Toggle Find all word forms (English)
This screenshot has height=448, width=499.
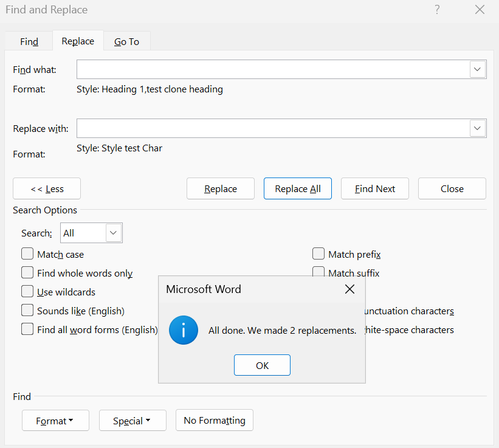pyautogui.click(x=27, y=329)
